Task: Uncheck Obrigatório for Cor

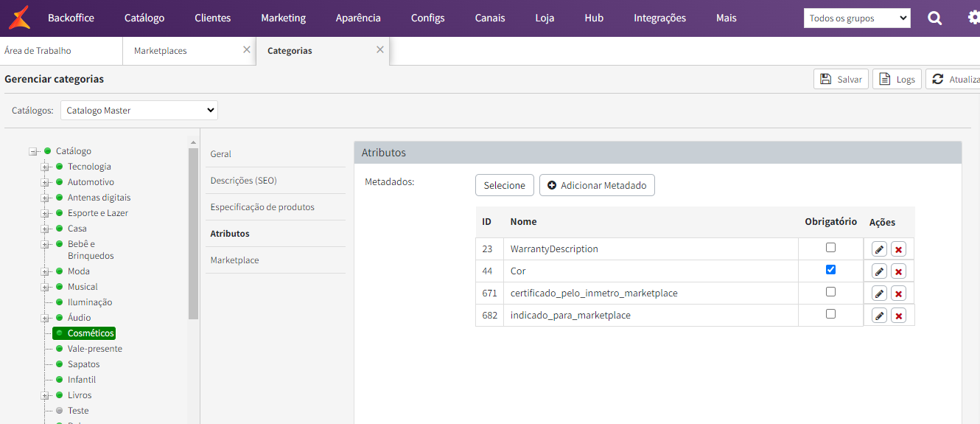Action: (x=830, y=270)
